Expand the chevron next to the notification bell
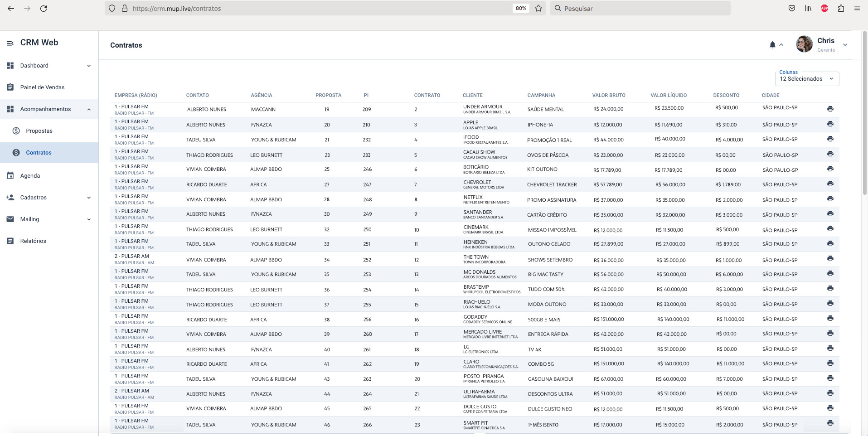Image resolution: width=868 pixels, height=436 pixels. coord(781,45)
